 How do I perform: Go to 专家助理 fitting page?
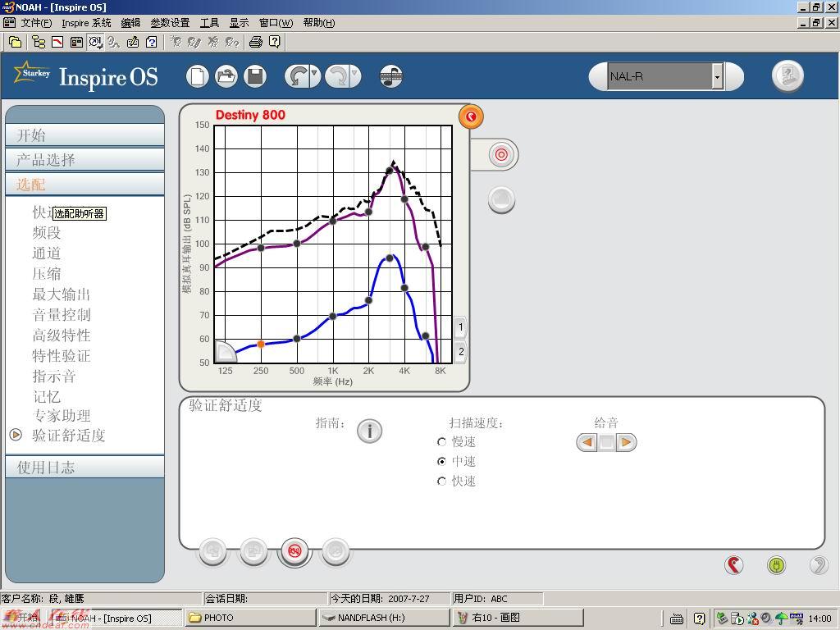[x=61, y=416]
